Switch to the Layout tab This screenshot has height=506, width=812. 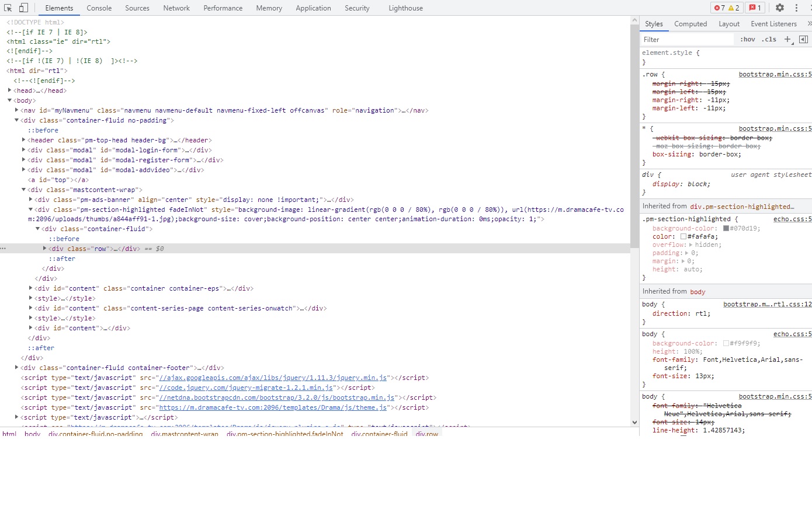[729, 23]
